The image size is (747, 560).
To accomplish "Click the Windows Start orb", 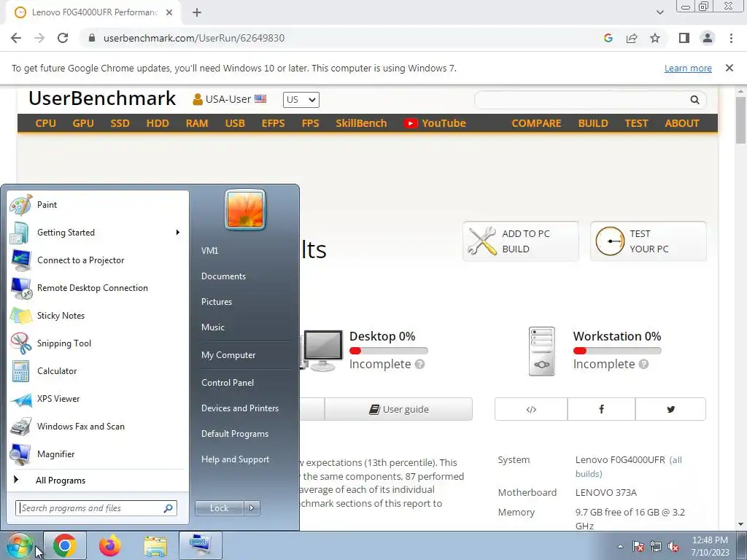I will (x=20, y=545).
